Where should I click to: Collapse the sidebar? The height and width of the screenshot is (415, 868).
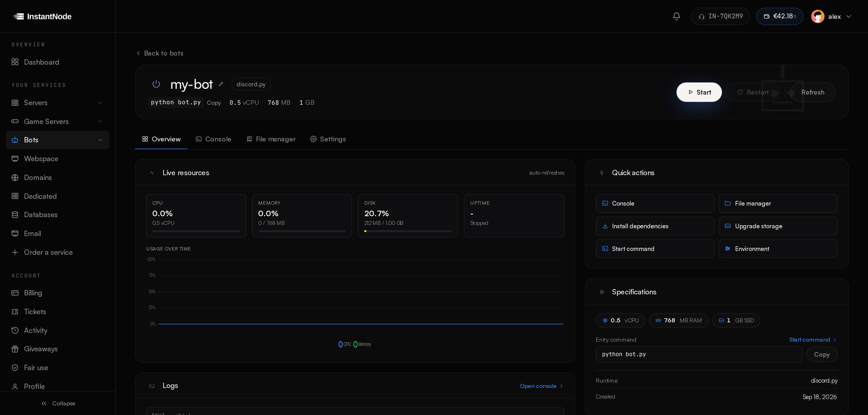tap(58, 403)
